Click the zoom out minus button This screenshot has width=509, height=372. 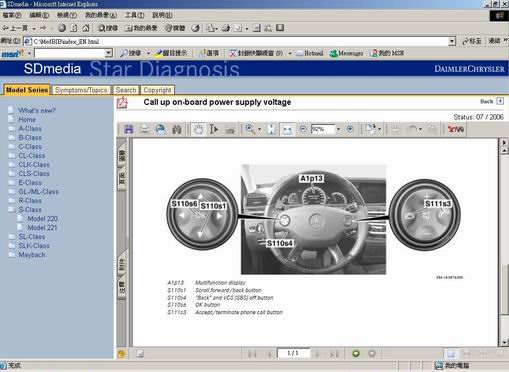[303, 129]
